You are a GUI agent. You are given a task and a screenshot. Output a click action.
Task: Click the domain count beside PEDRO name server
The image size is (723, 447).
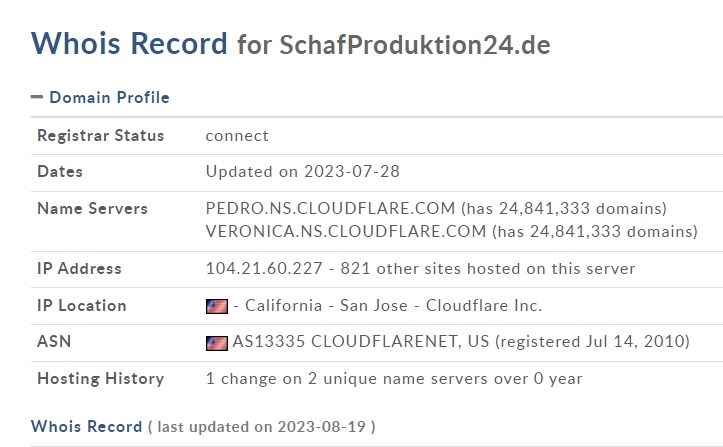tap(563, 209)
